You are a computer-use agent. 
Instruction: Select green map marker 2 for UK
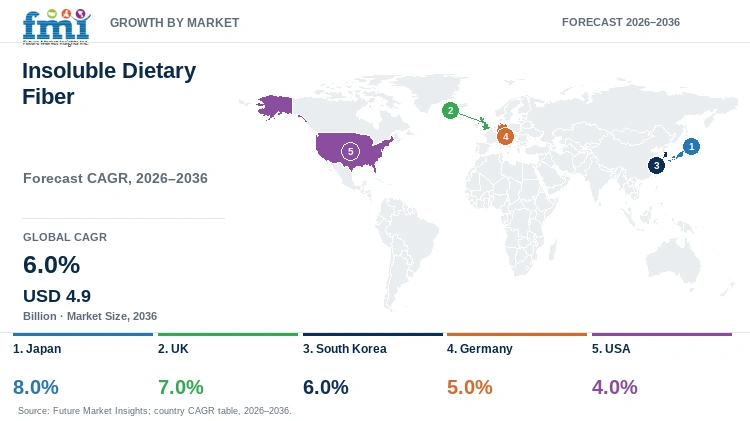pyautogui.click(x=450, y=111)
